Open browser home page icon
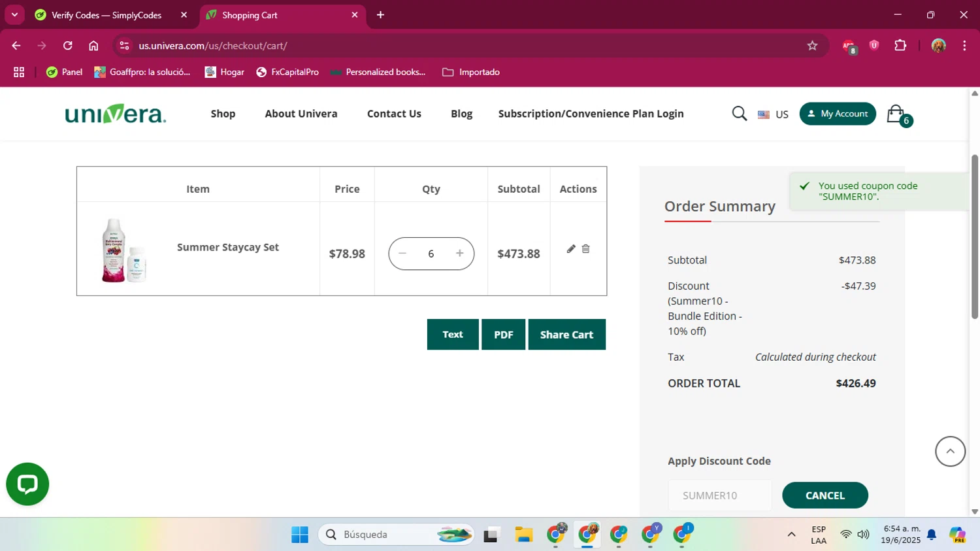Viewport: 980px width, 551px height. tap(93, 46)
